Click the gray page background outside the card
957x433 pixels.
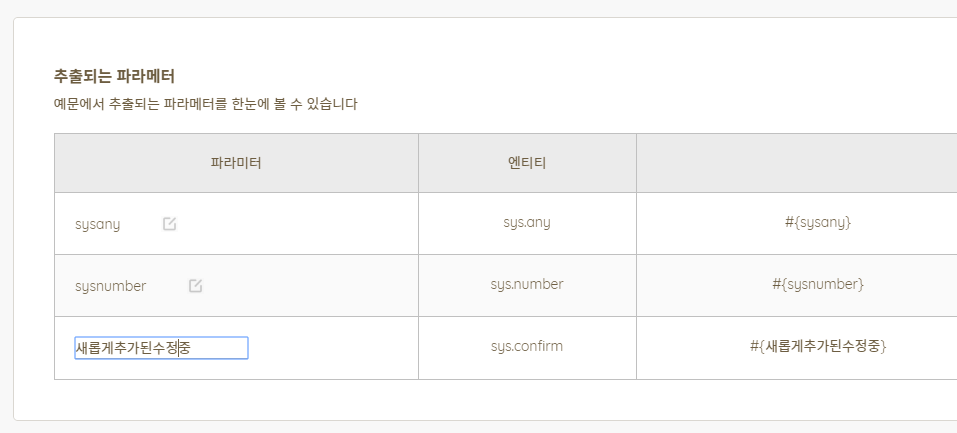coord(427,7)
